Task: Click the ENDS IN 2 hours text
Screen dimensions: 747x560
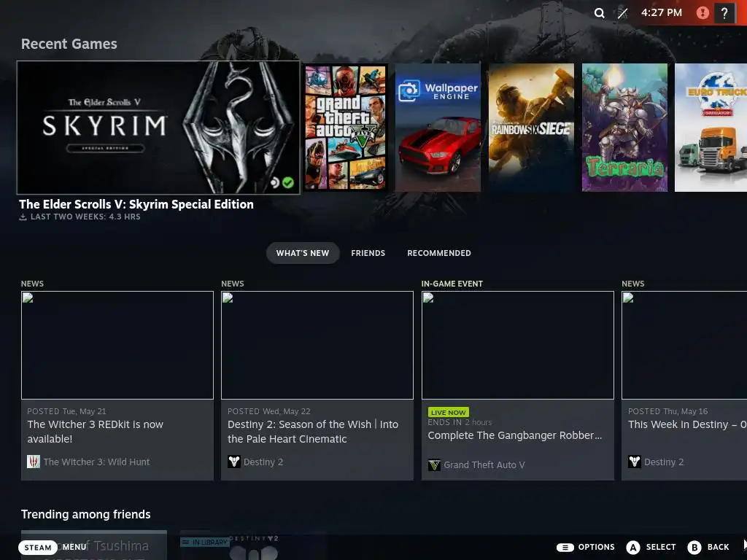Action: click(460, 422)
